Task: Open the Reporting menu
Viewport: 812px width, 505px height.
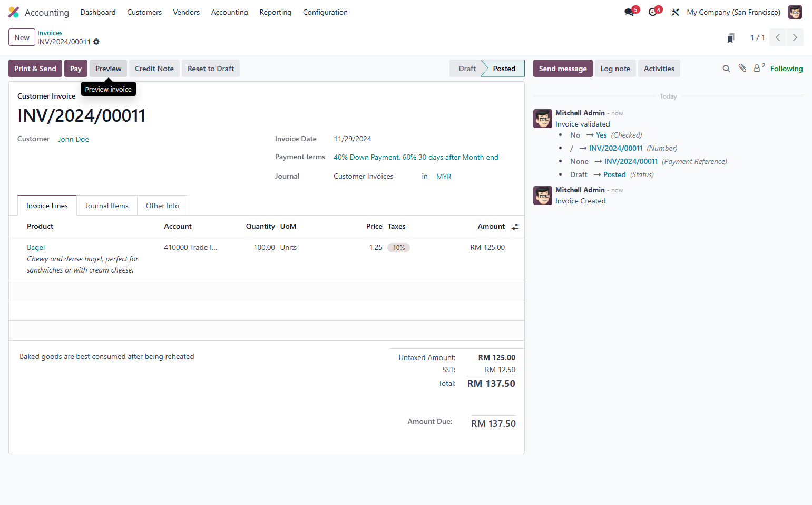Action: point(275,12)
